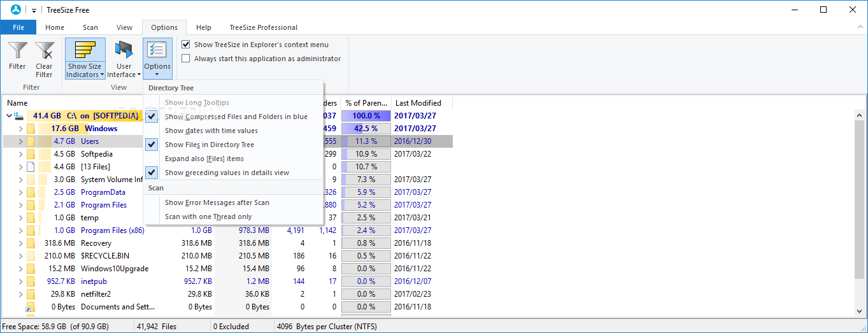Click the inetpub folder icon
Image resolution: width=868 pixels, height=333 pixels.
coord(30,281)
